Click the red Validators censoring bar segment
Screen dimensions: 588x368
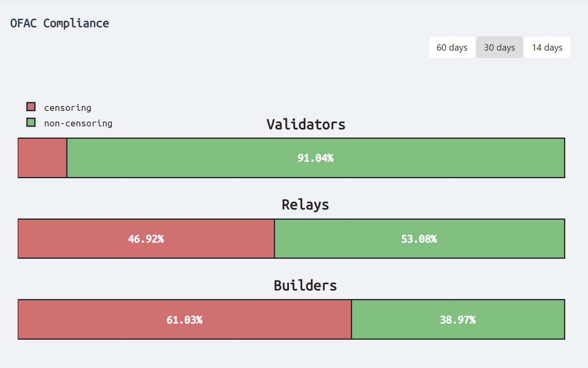click(42, 158)
